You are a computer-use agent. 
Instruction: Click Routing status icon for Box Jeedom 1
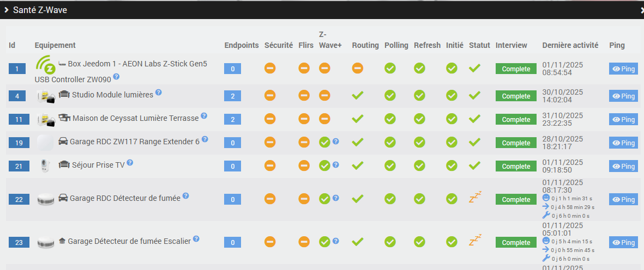pyautogui.click(x=357, y=68)
